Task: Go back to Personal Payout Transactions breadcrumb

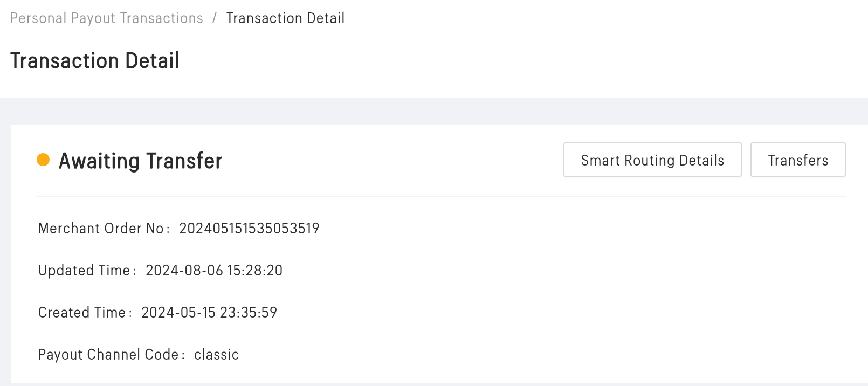Action: (x=107, y=18)
